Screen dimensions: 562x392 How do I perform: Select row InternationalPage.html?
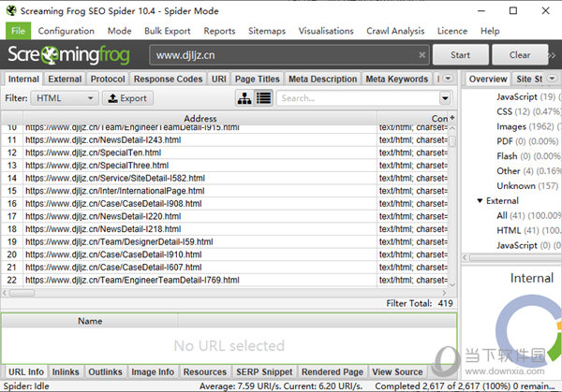pyautogui.click(x=225, y=191)
